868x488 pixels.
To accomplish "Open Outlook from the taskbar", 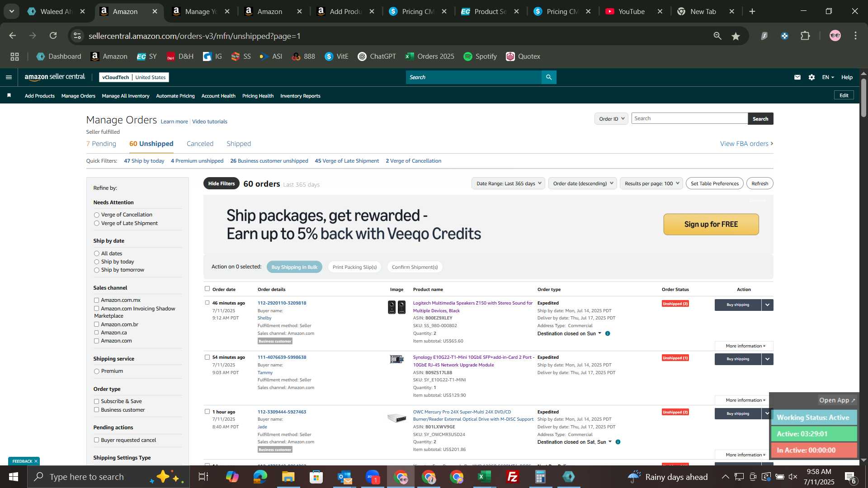I will point(344,477).
